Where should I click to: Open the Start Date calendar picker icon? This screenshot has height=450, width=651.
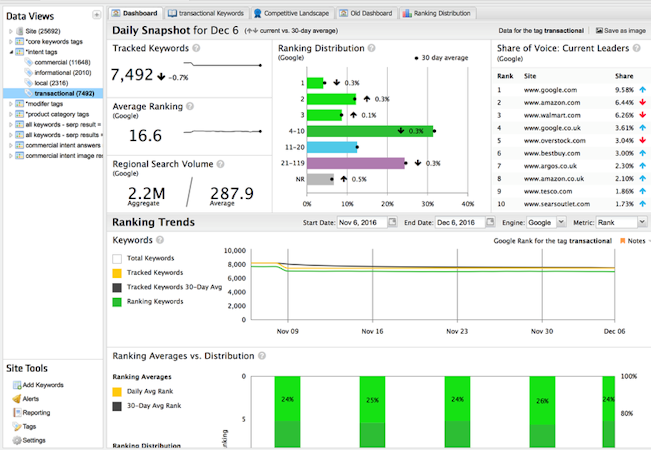pos(392,222)
